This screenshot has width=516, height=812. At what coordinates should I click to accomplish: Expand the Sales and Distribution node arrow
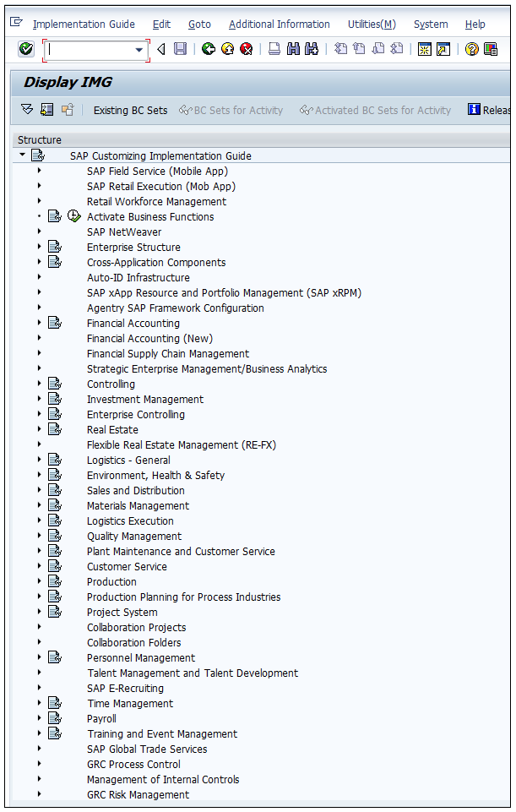[x=40, y=490]
